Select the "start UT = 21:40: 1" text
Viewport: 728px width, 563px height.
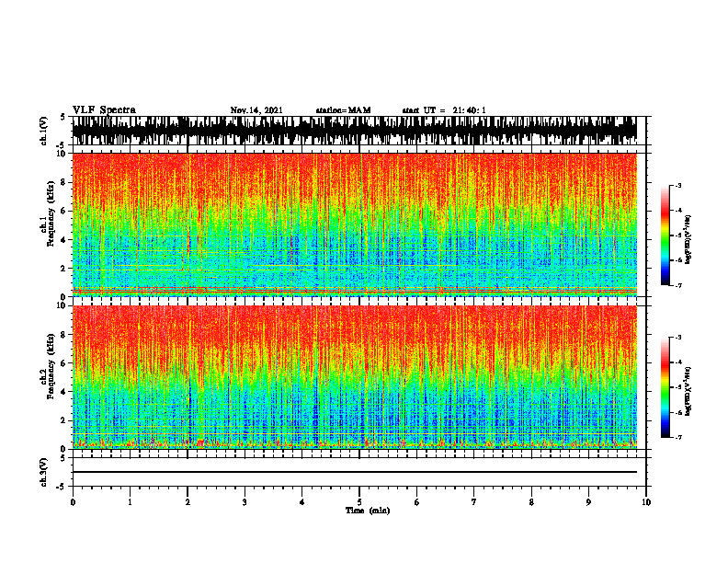444,110
